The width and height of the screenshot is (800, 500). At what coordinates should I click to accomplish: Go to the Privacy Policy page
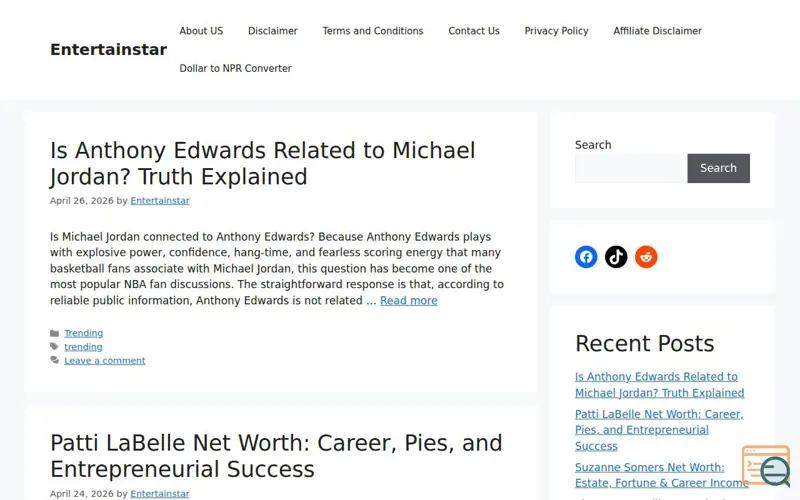click(556, 31)
